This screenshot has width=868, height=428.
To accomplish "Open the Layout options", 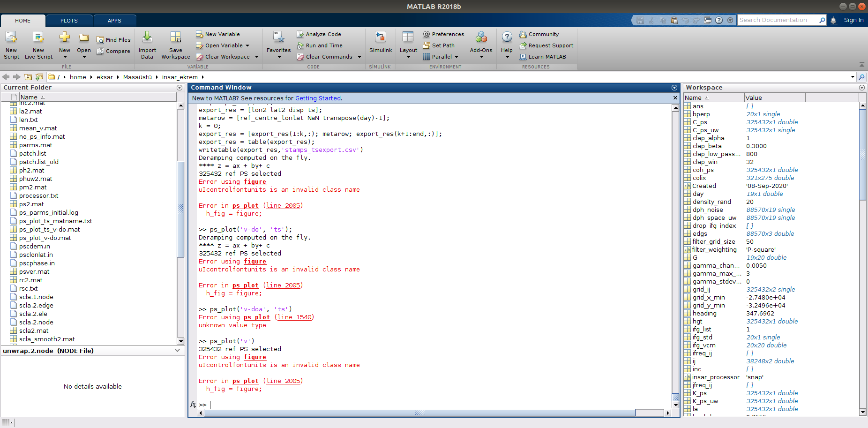I will (x=408, y=45).
